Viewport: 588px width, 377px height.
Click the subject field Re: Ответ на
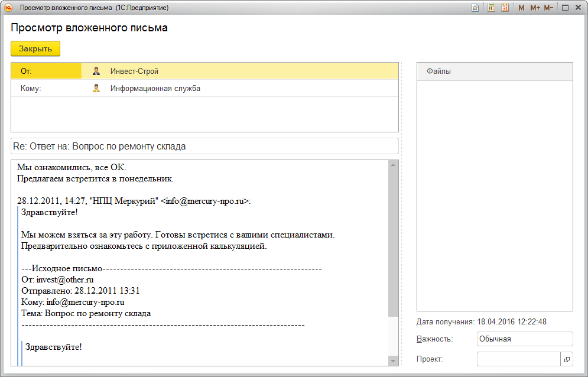pyautogui.click(x=204, y=147)
